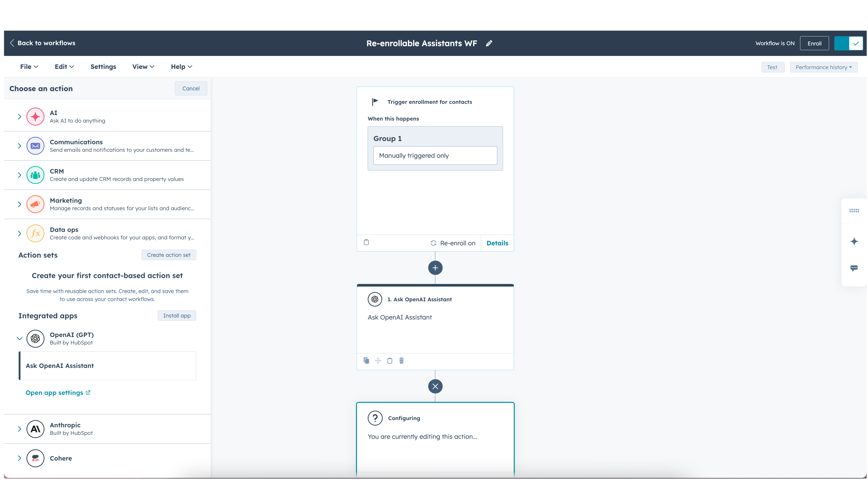Open the Performance history dropdown

click(x=824, y=67)
